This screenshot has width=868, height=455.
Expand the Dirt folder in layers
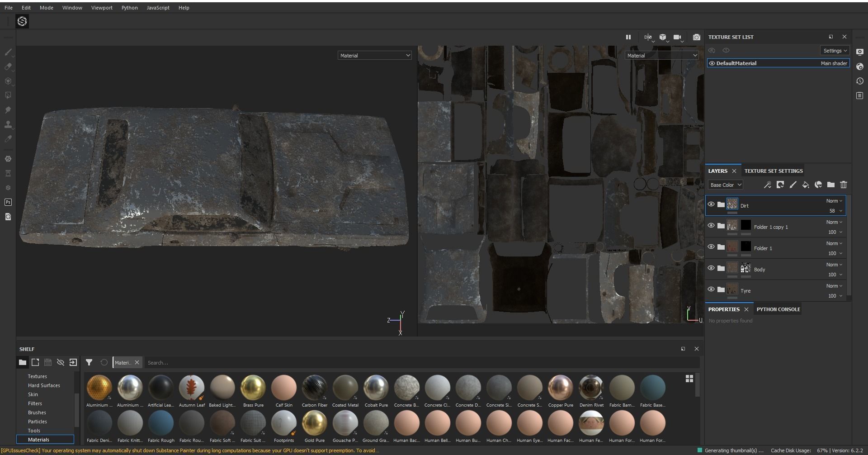(x=721, y=204)
